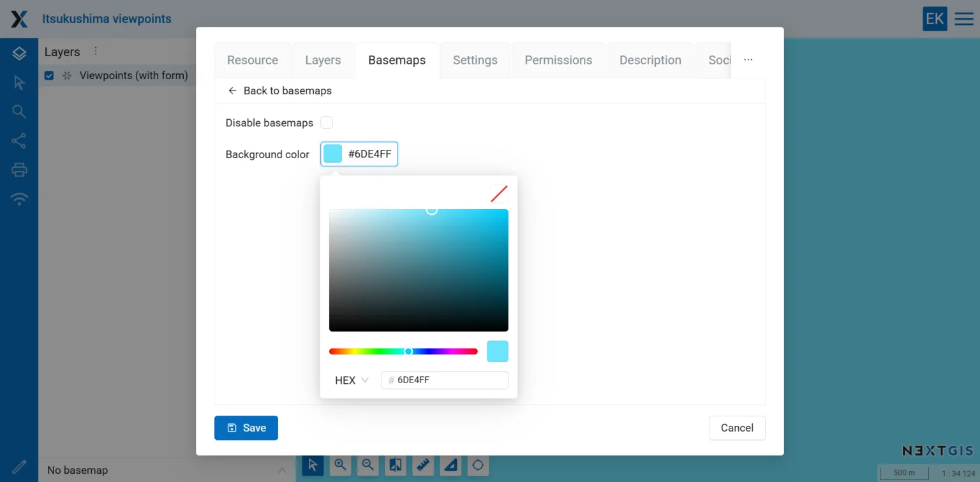Toggle the Disable basemaps checkbox
Viewport: 980px width, 482px height.
(327, 122)
